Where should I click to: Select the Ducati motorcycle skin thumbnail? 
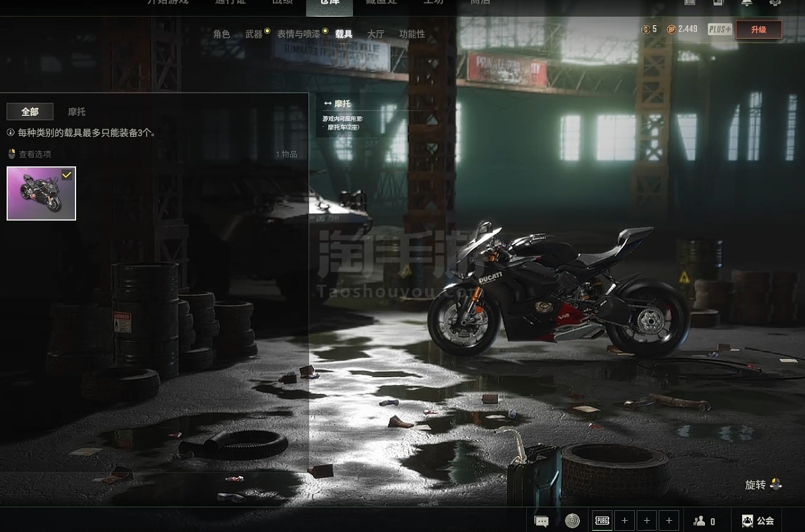(x=41, y=194)
